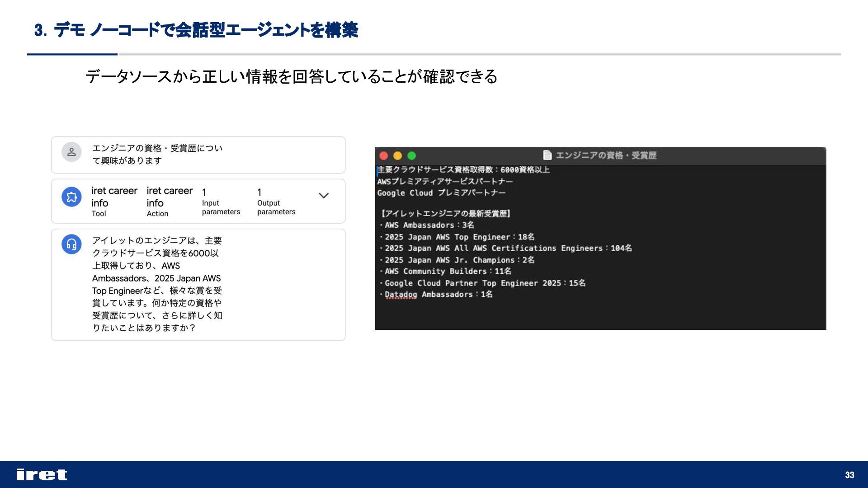Click the document icon in the text window title
Screen dimensions: 868x488
(x=547, y=155)
